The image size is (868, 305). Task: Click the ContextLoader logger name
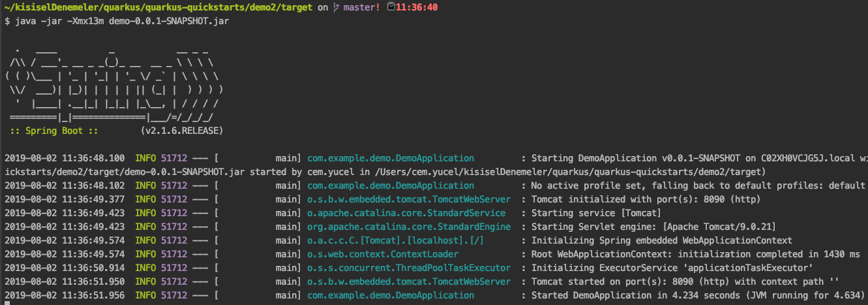click(383, 254)
